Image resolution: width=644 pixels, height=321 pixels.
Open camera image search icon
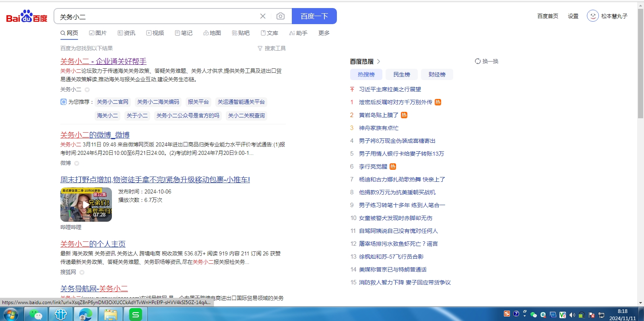pyautogui.click(x=281, y=16)
